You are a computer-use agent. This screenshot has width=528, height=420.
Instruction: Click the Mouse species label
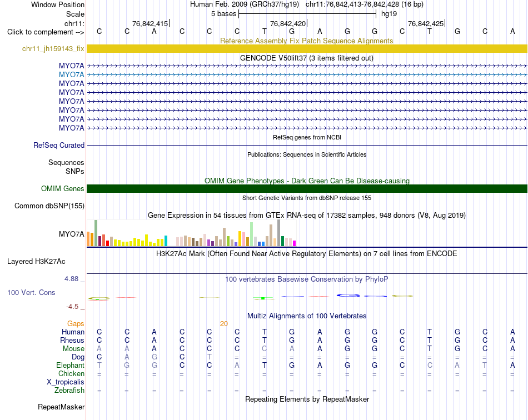click(73, 349)
